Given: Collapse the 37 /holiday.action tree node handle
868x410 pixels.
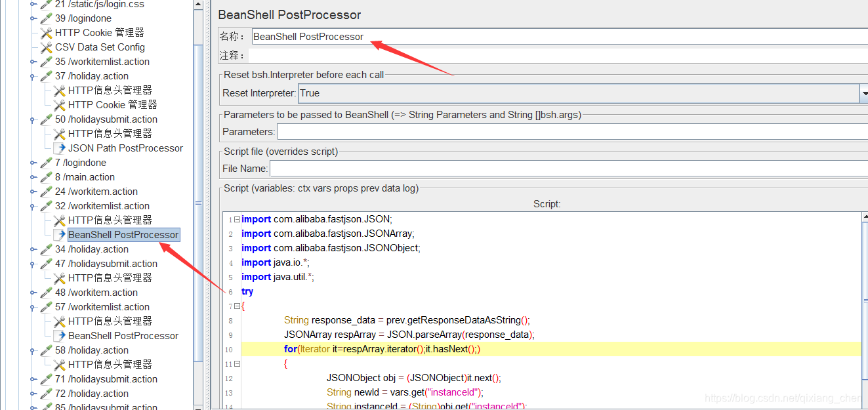Looking at the screenshot, I should (x=33, y=76).
